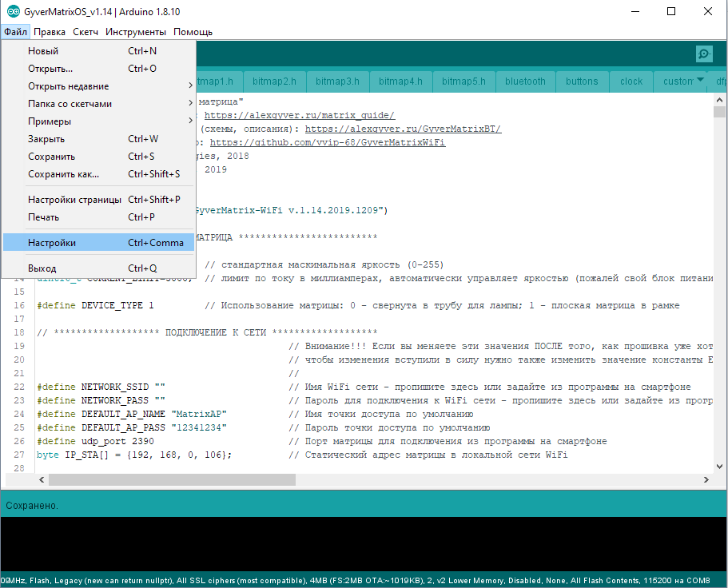This screenshot has height=588, width=728.
Task: Open the Инструменты menu
Action: pos(136,32)
